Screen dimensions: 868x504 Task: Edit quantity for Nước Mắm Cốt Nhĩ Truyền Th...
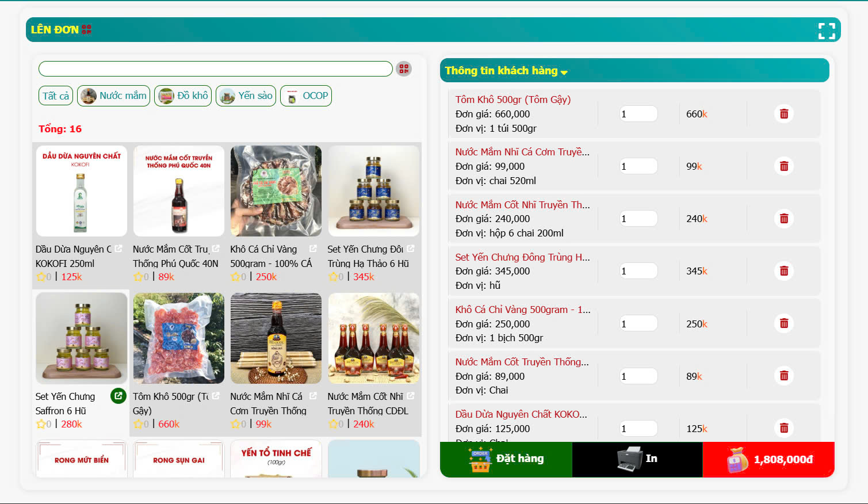pos(638,219)
